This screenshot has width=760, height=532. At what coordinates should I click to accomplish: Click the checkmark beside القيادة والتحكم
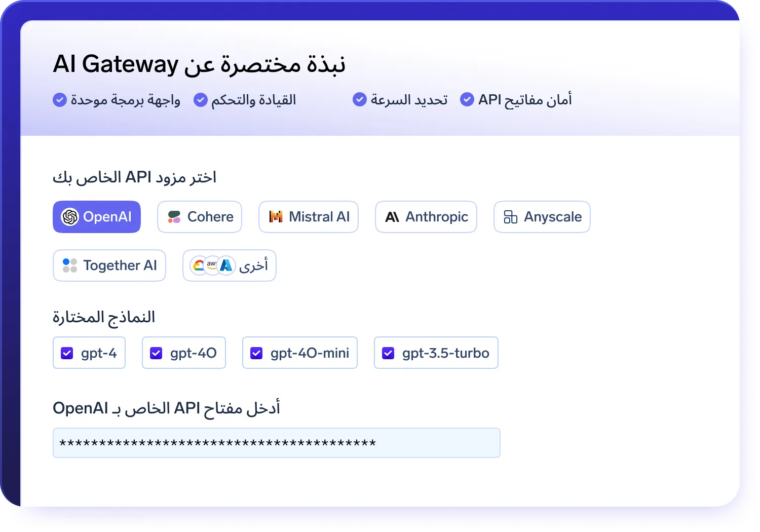(201, 100)
